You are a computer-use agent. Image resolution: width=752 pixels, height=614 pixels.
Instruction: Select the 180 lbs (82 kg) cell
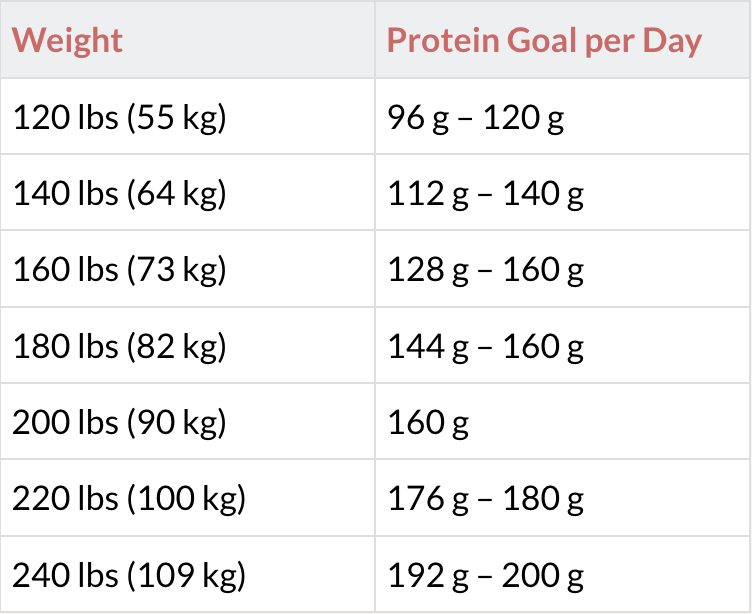point(187,345)
